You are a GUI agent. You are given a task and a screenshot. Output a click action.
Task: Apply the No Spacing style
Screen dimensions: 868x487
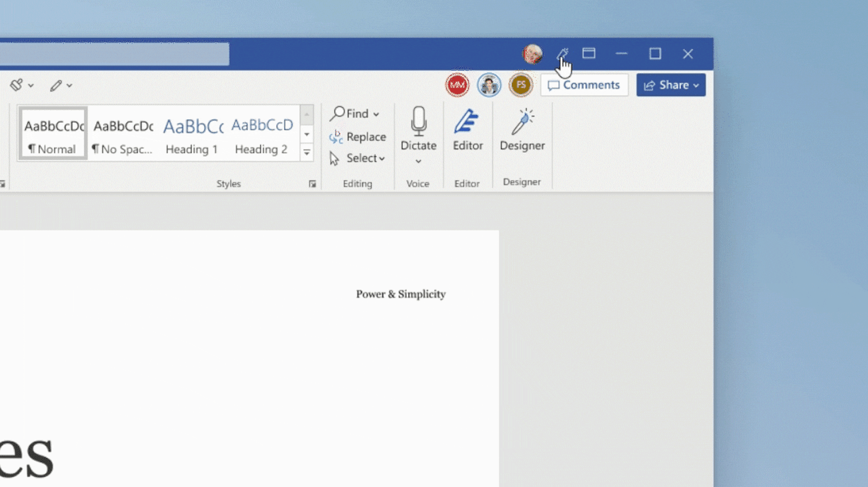123,133
